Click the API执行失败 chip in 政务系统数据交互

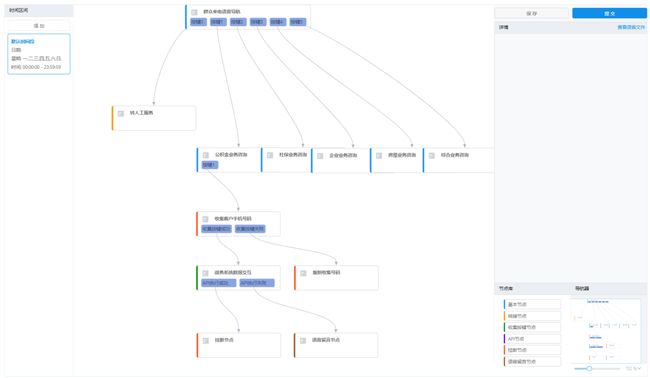[257, 283]
